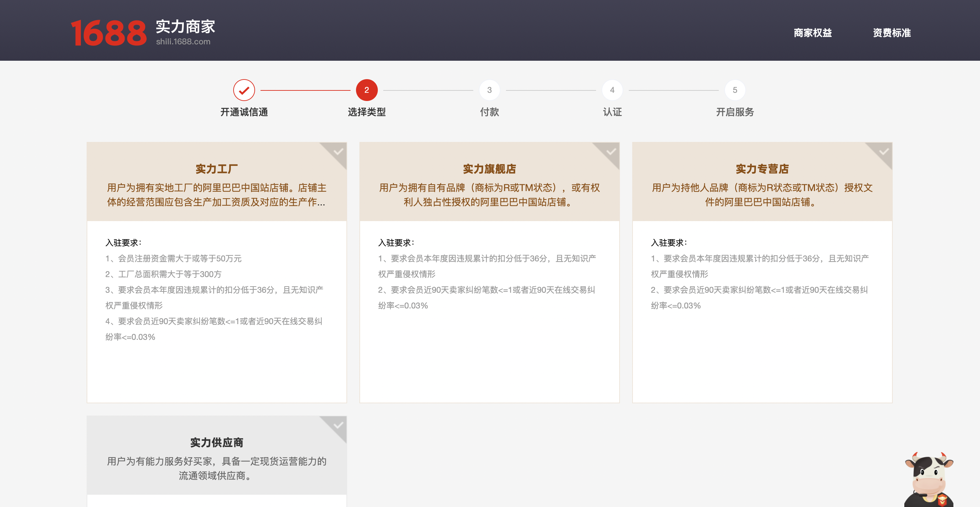Image resolution: width=980 pixels, height=507 pixels.
Task: Click the 实力商家 header title
Action: click(x=185, y=27)
